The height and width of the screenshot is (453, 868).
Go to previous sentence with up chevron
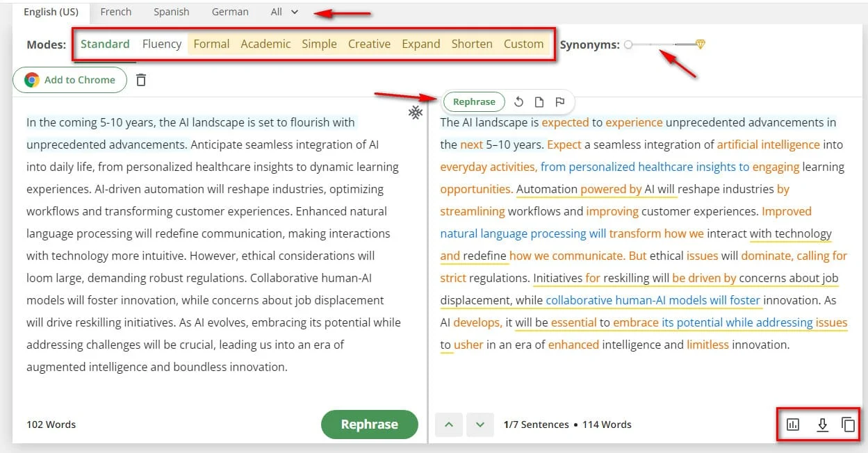pos(449,425)
